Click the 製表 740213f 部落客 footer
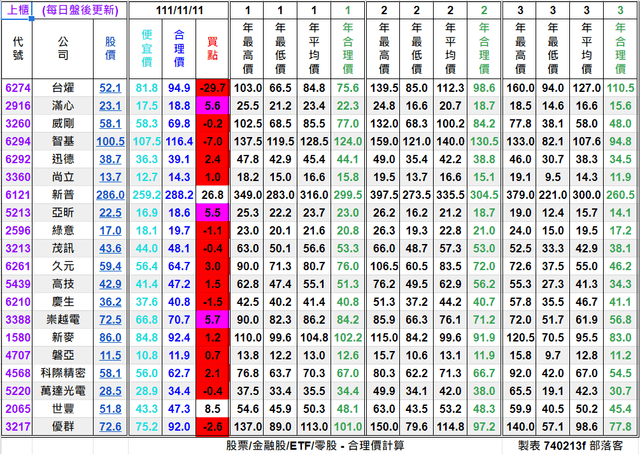The image size is (640, 455). 570,446
